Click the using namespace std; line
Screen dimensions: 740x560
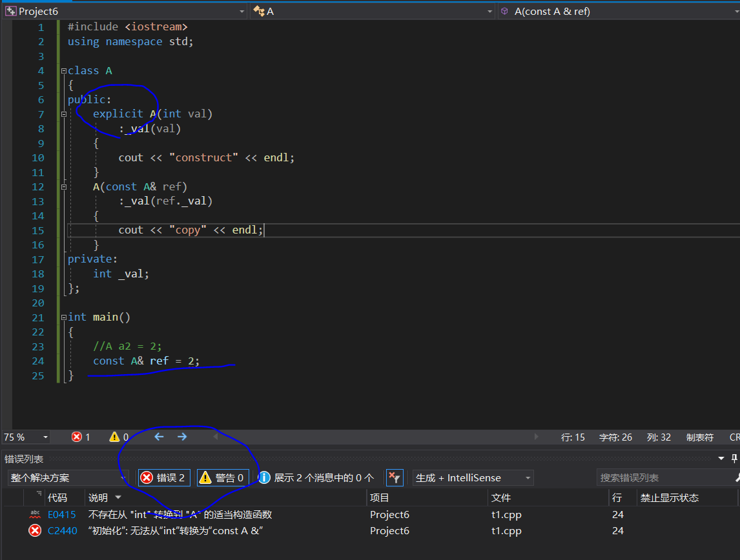[130, 41]
